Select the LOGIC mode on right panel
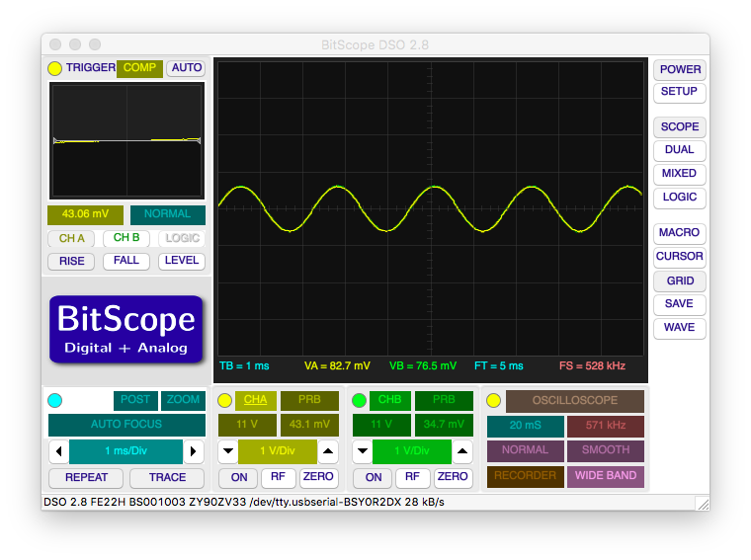This screenshot has height=560, width=751. tap(679, 198)
